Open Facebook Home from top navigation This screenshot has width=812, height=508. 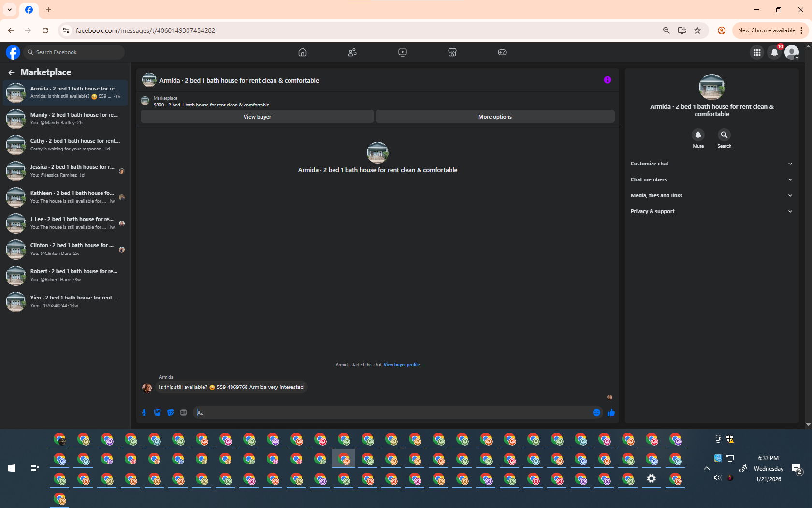(303, 52)
